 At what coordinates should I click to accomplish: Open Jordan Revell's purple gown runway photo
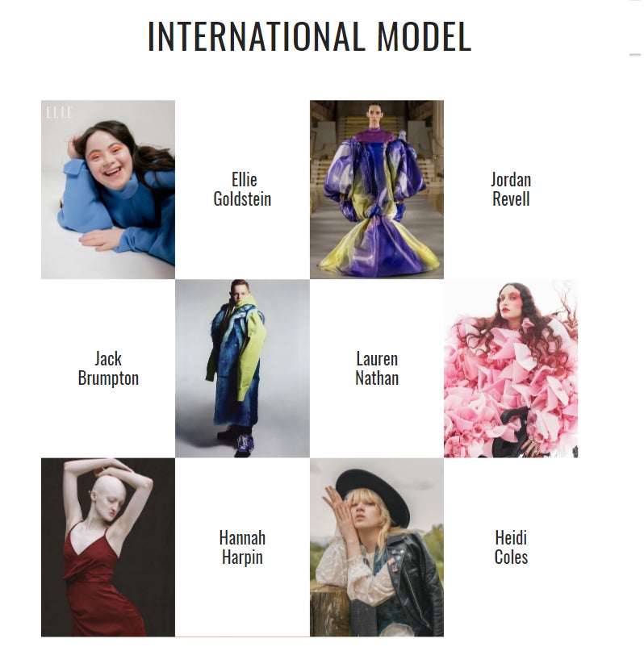[377, 190]
